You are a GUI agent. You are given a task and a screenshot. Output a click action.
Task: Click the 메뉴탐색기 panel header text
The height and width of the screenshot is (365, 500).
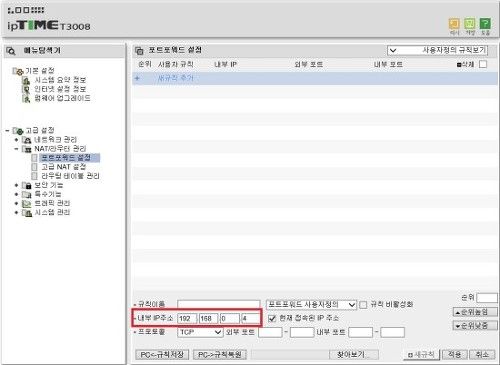click(x=42, y=51)
